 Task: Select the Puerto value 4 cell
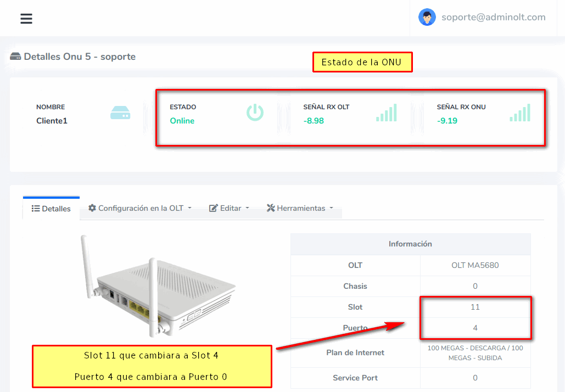(475, 328)
